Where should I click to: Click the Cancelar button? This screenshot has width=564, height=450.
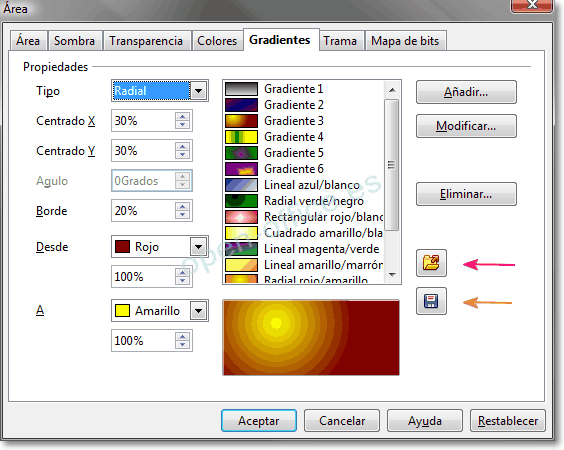pos(342,421)
